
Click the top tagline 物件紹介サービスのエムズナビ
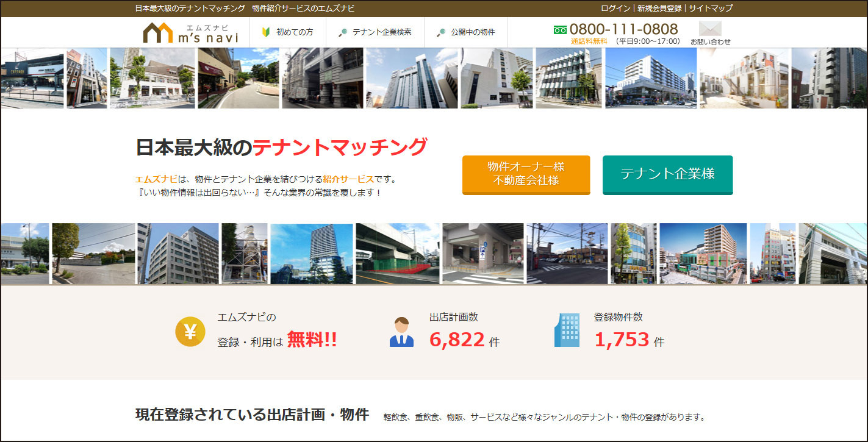303,9
